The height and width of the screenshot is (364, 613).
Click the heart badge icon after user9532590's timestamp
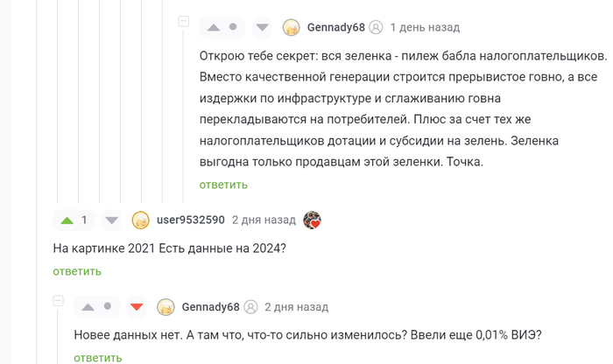312,220
